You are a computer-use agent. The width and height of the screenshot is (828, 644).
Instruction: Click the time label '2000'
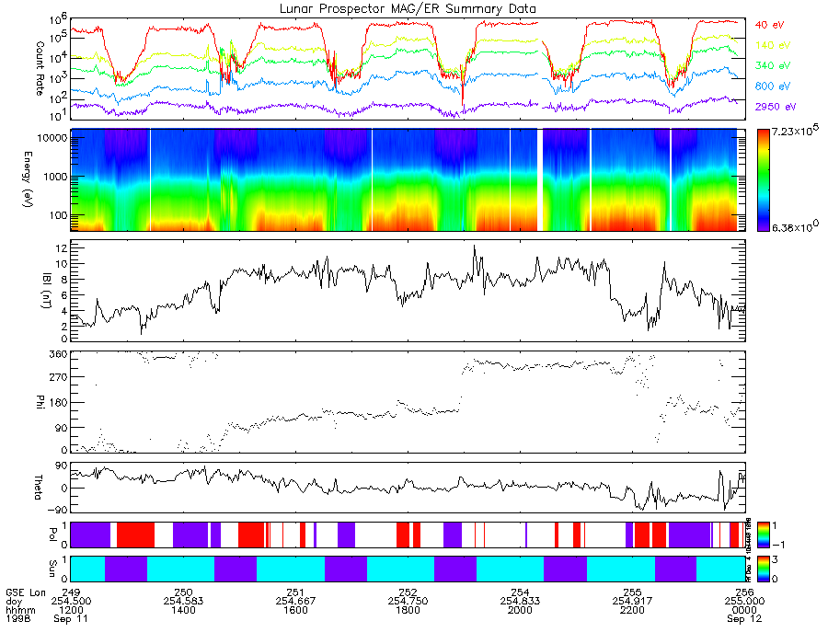[x=521, y=610]
